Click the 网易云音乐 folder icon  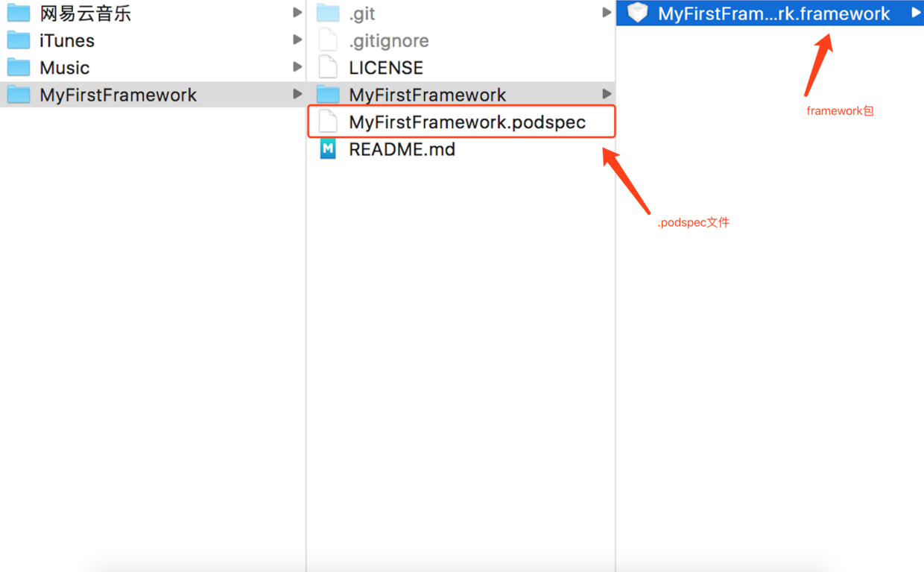pos(19,13)
